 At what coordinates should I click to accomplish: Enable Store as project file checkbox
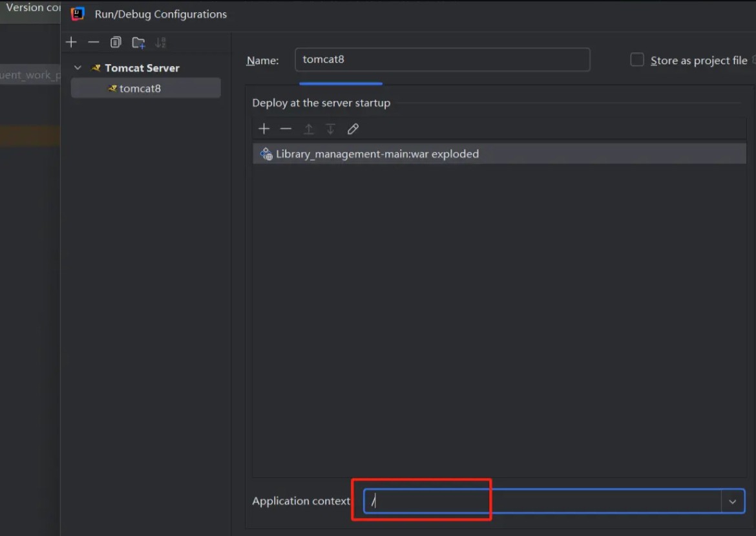pos(637,60)
